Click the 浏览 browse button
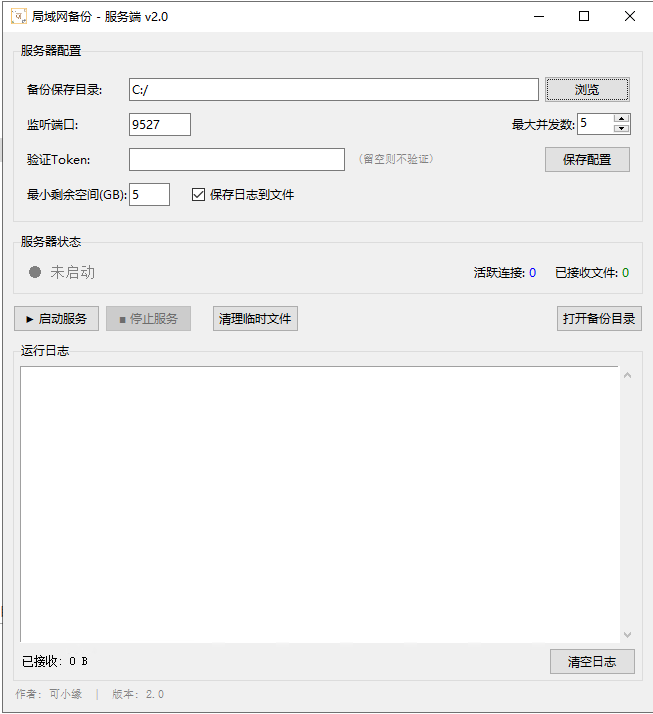Screen dimensions: 653x714 tap(587, 89)
